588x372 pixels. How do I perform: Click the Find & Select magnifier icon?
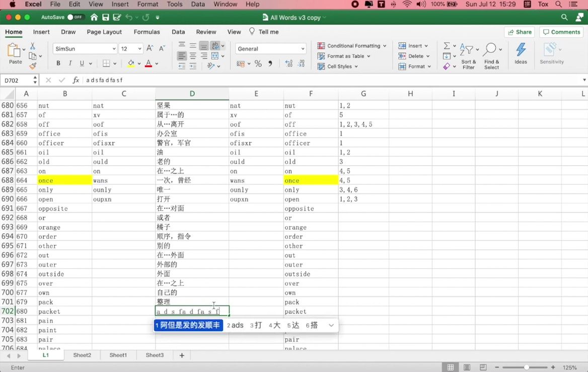click(x=490, y=49)
